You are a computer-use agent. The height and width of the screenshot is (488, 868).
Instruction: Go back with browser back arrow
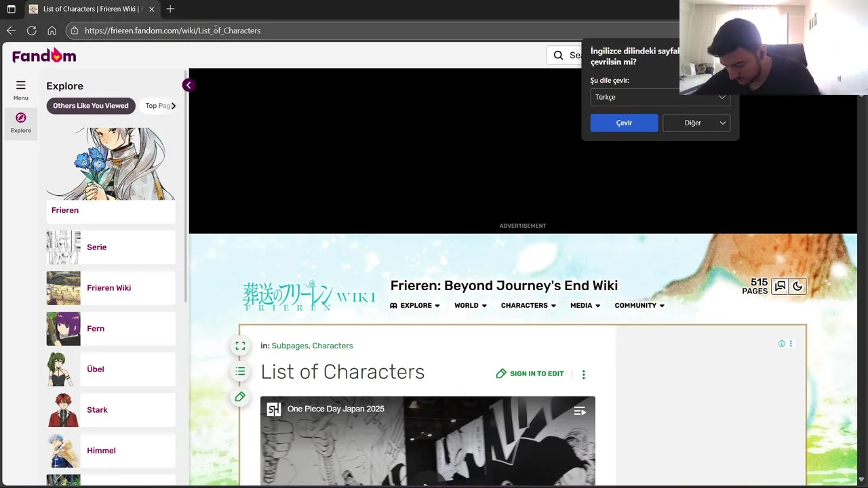click(11, 30)
